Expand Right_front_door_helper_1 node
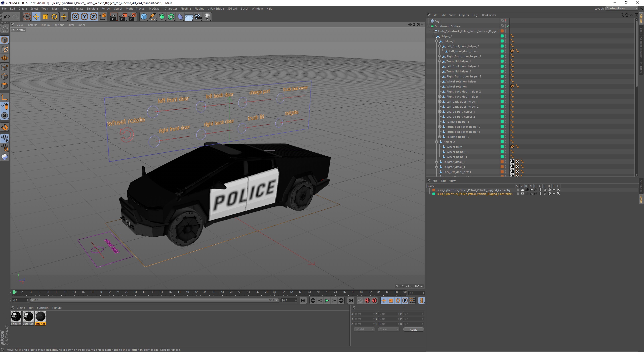 point(440,56)
